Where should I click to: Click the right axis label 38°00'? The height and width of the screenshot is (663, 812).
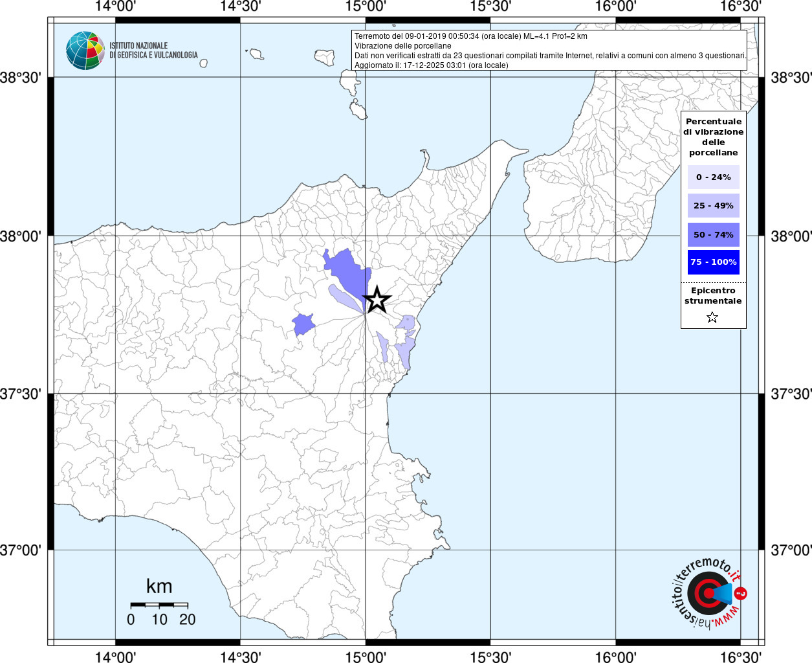[x=791, y=236]
